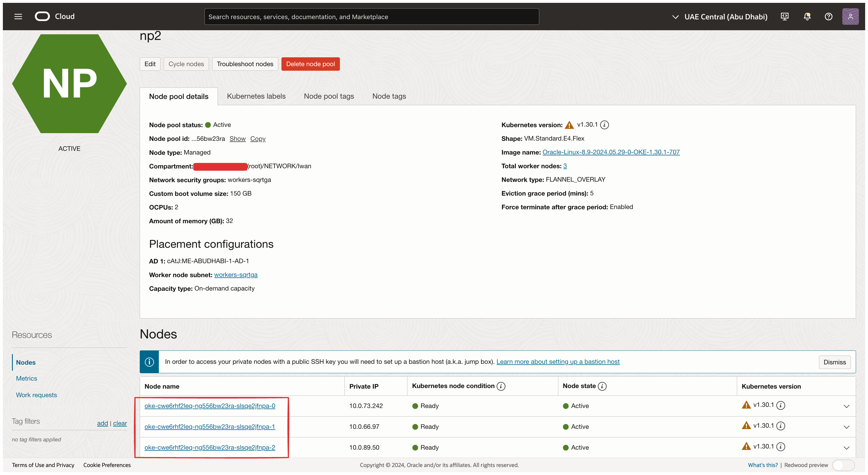
Task: Dismiss the bastion host info banner
Action: pyautogui.click(x=834, y=362)
